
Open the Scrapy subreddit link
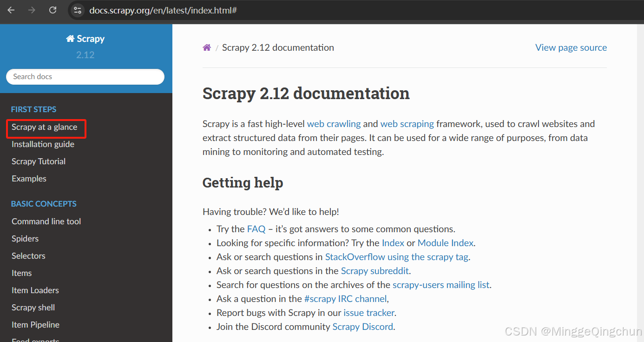pyautogui.click(x=375, y=271)
